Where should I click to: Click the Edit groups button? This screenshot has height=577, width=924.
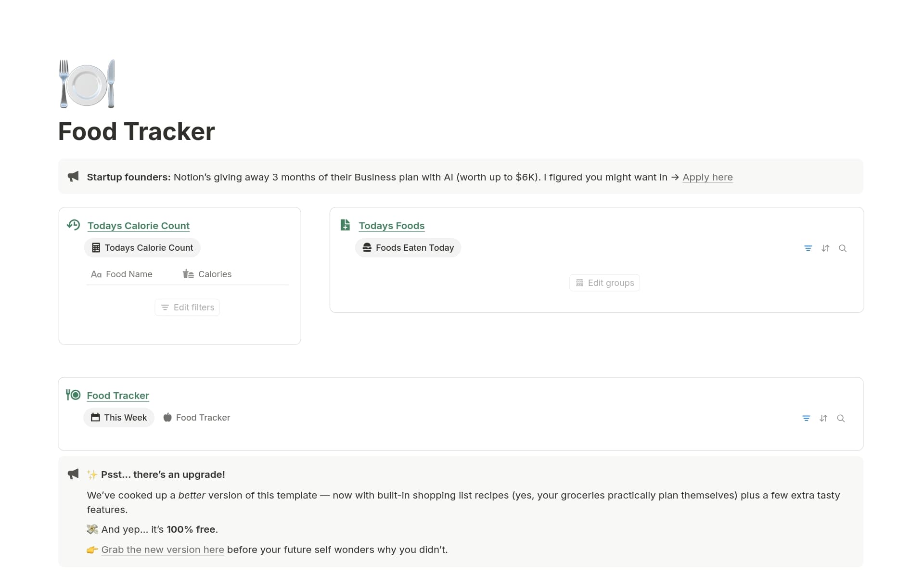604,282
